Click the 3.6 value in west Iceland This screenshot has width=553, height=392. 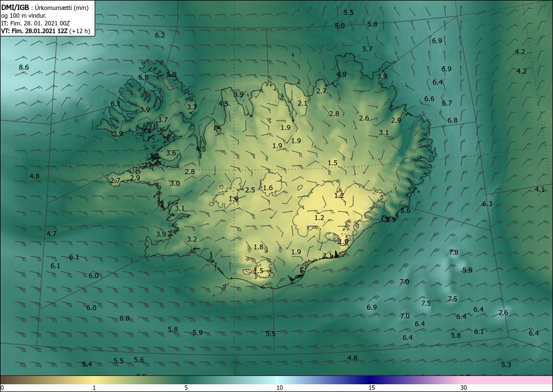click(x=171, y=153)
